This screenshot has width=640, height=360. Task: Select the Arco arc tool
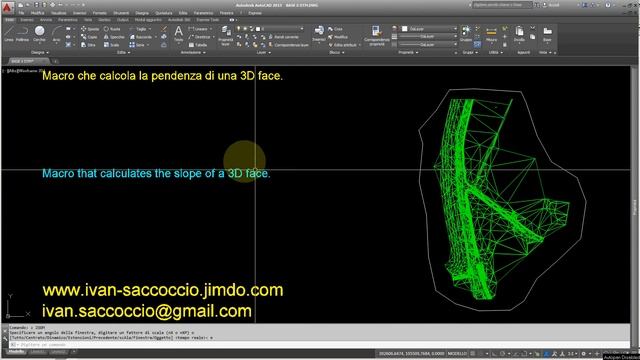(x=56, y=33)
